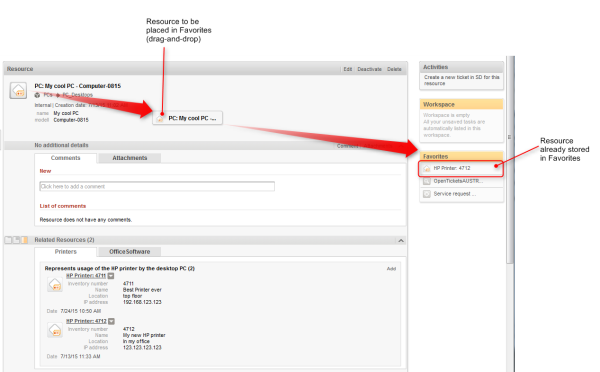
Task: Switch to the Attachments tab
Action: pyautogui.click(x=129, y=158)
